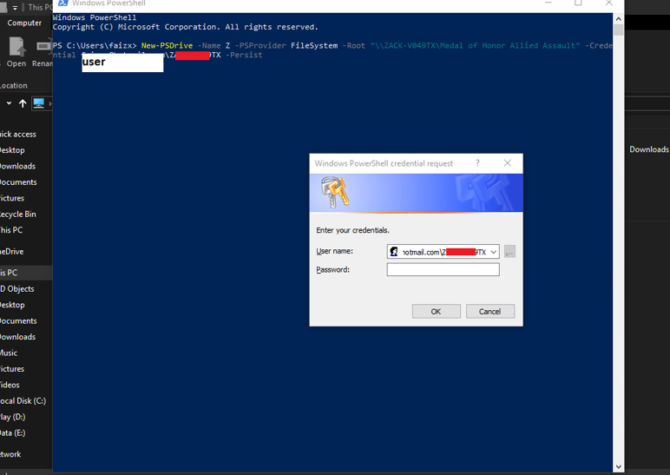Close the credential request dialog
This screenshot has height=475, width=670.
pos(507,163)
